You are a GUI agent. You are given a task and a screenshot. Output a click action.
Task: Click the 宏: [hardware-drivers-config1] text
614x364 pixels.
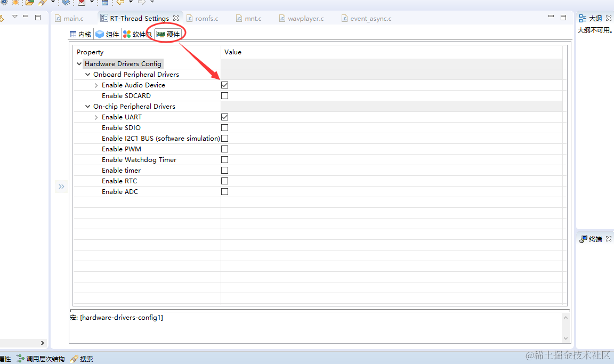pyautogui.click(x=116, y=318)
